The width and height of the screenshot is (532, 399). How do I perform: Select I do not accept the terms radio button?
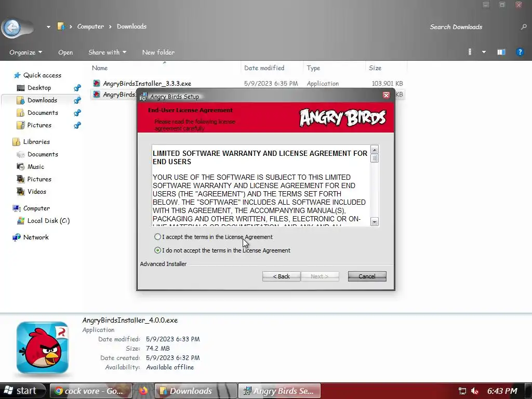click(x=157, y=250)
